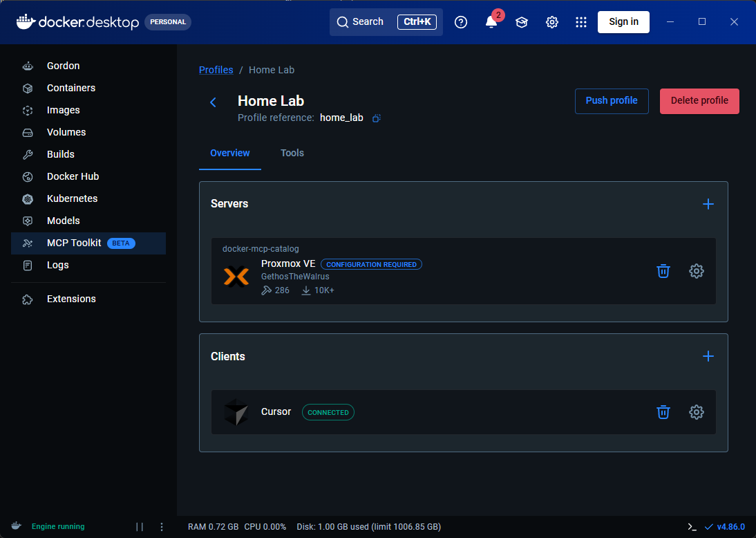Switch to the Overview tab
Screen dimensions: 756x538
pos(230,153)
